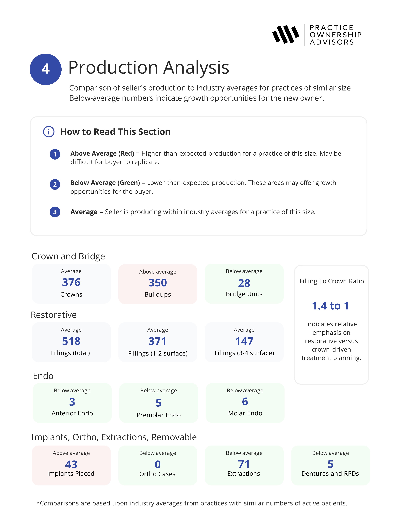Select the Extractions 71 card

(244, 465)
